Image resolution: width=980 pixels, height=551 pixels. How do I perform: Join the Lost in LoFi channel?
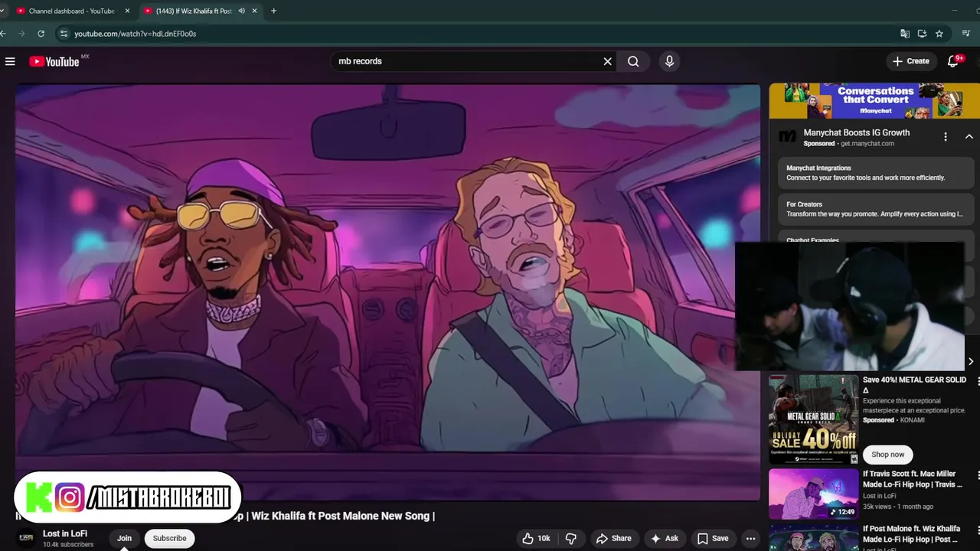coord(124,539)
